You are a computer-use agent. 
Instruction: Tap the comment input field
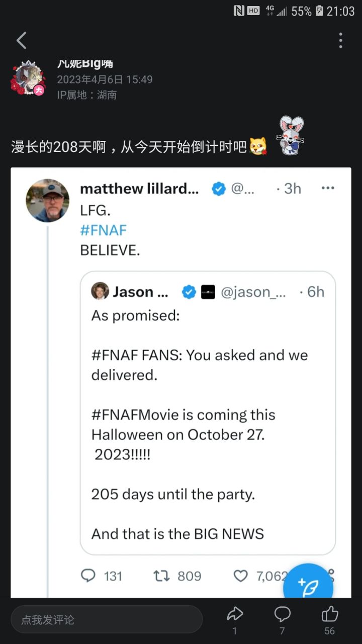tap(107, 619)
